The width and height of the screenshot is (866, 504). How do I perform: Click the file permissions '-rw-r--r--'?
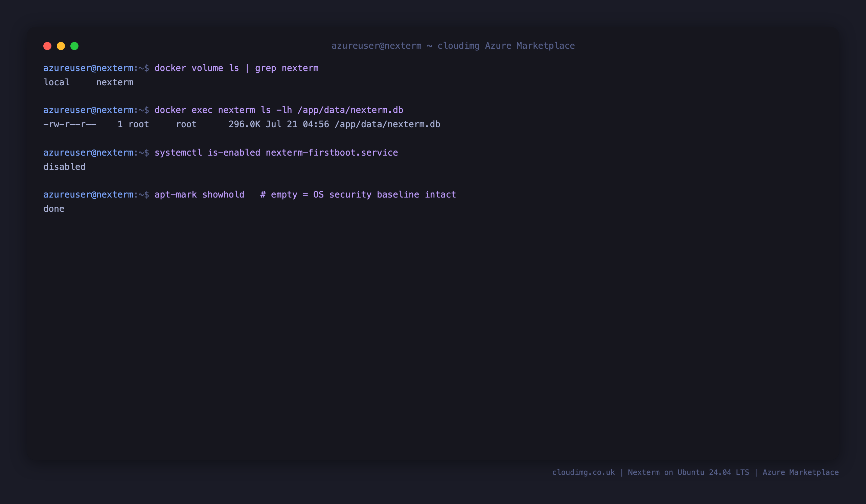[70, 124]
